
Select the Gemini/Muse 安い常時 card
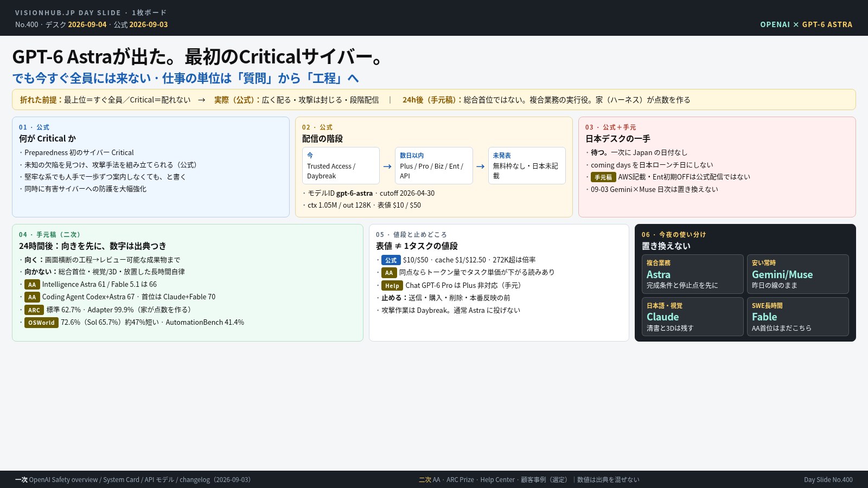click(797, 274)
